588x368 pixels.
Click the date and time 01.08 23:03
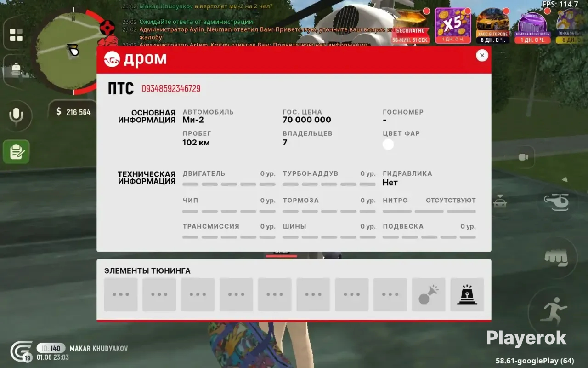tap(53, 357)
